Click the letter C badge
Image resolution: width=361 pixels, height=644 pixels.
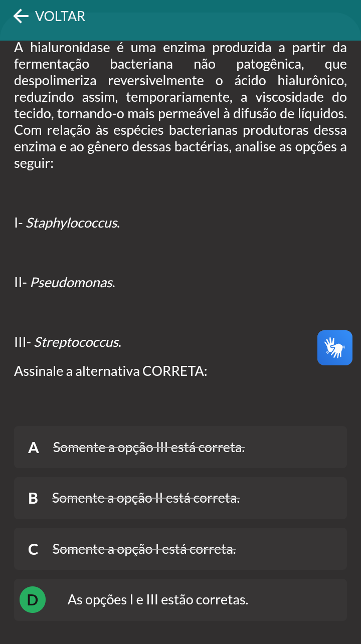click(34, 549)
